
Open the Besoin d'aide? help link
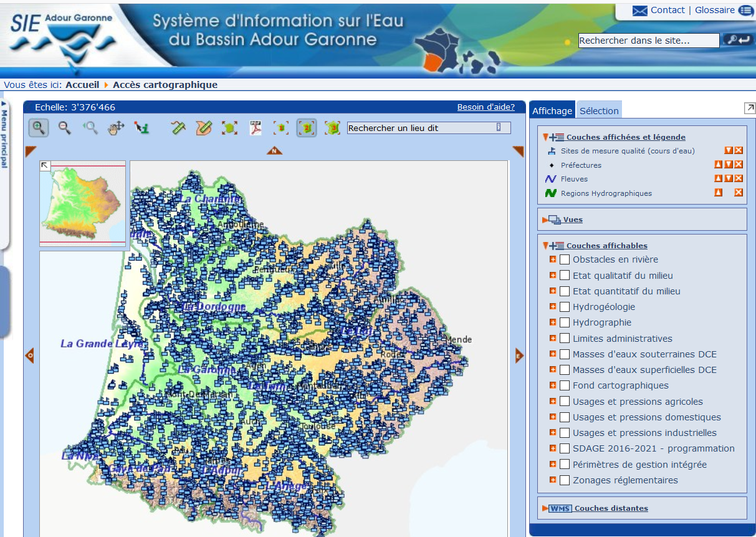pos(486,107)
